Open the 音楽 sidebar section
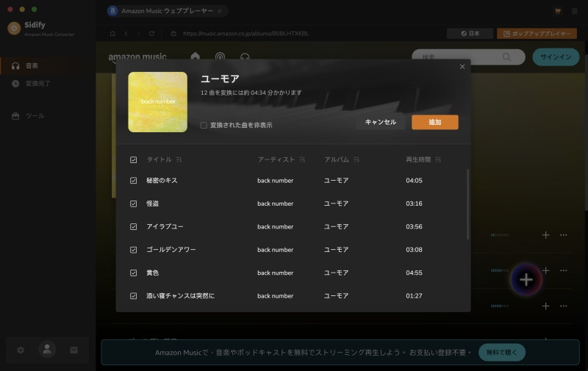The height and width of the screenshot is (371, 588). point(48,66)
